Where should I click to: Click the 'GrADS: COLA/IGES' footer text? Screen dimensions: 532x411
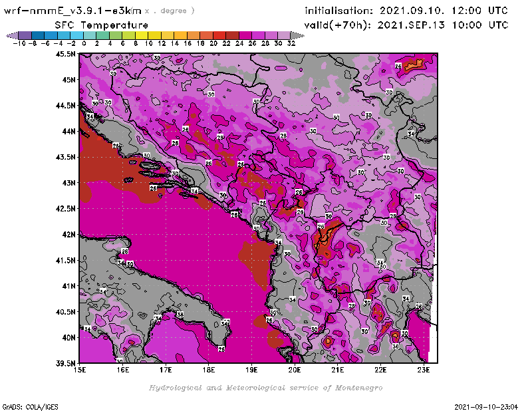point(30,407)
